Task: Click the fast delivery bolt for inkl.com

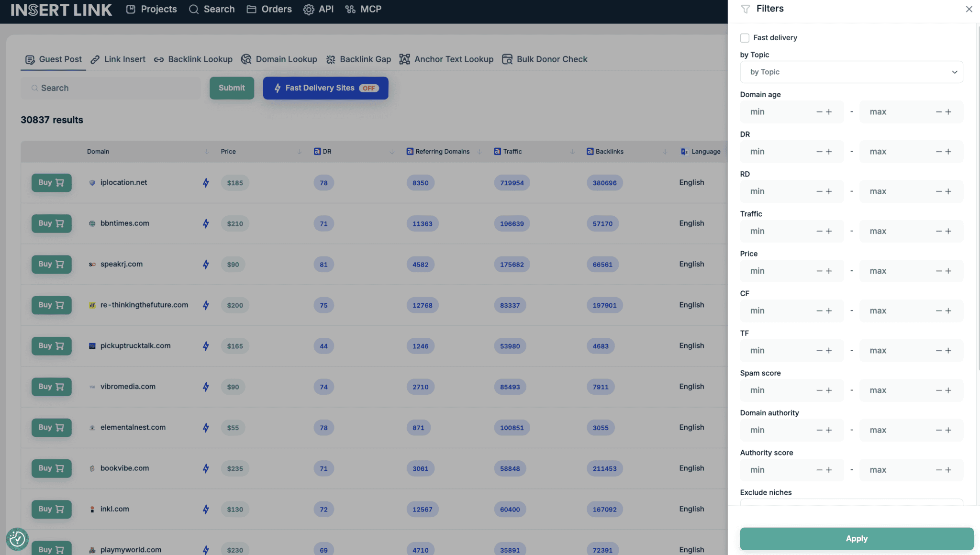Action: click(x=206, y=509)
